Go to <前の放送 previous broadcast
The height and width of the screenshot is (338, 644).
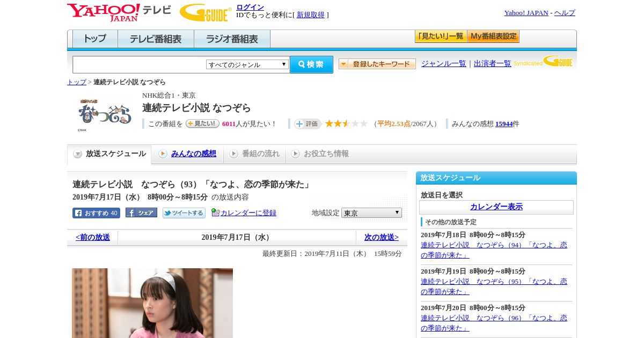93,237
